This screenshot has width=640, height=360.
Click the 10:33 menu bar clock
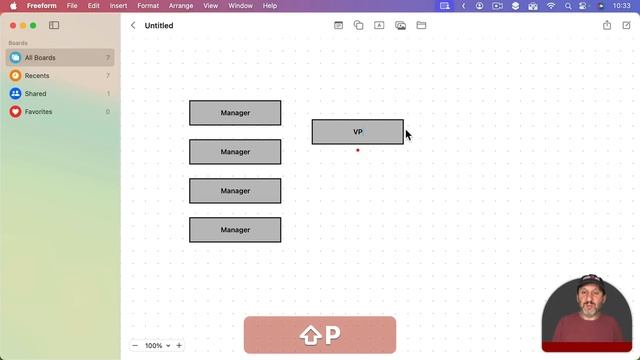tap(621, 6)
